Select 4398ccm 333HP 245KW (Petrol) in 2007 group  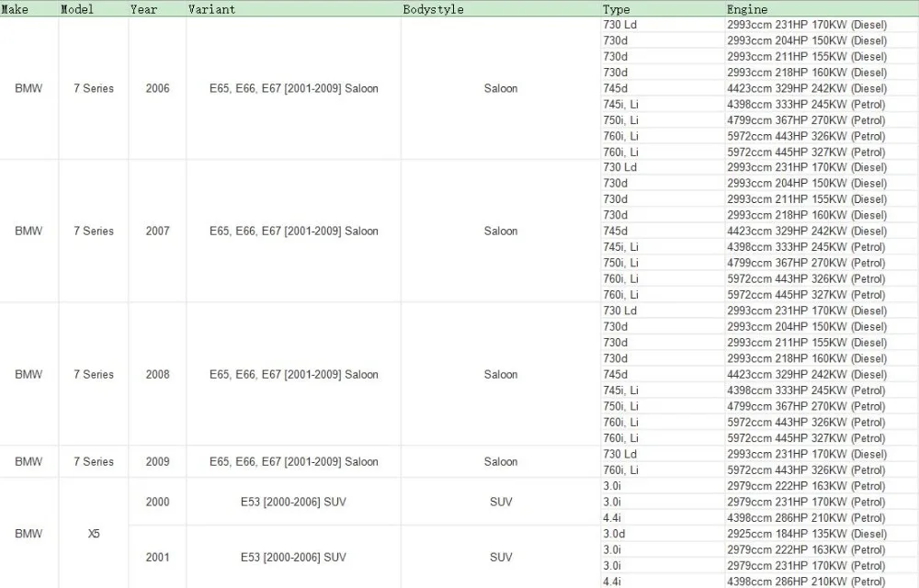[x=822, y=247]
